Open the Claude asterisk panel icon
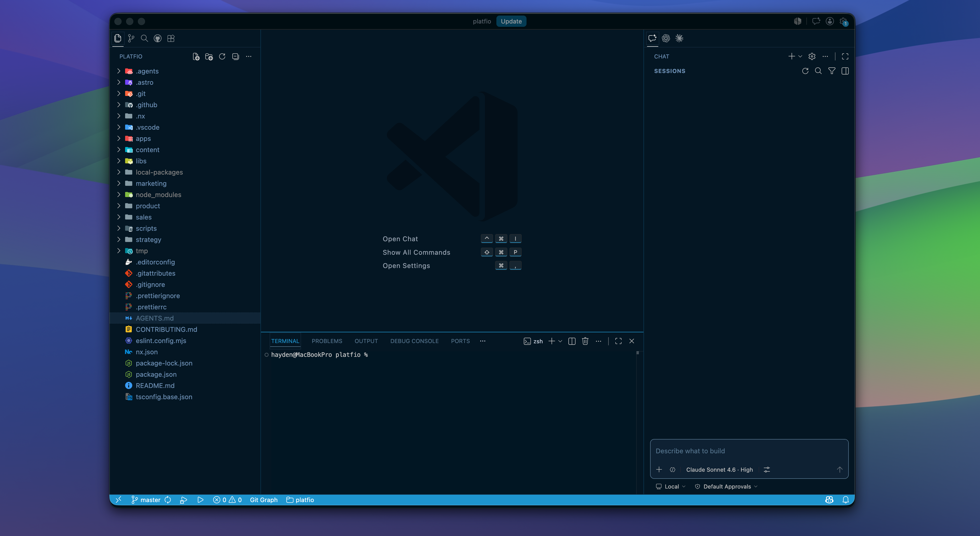 (x=679, y=39)
